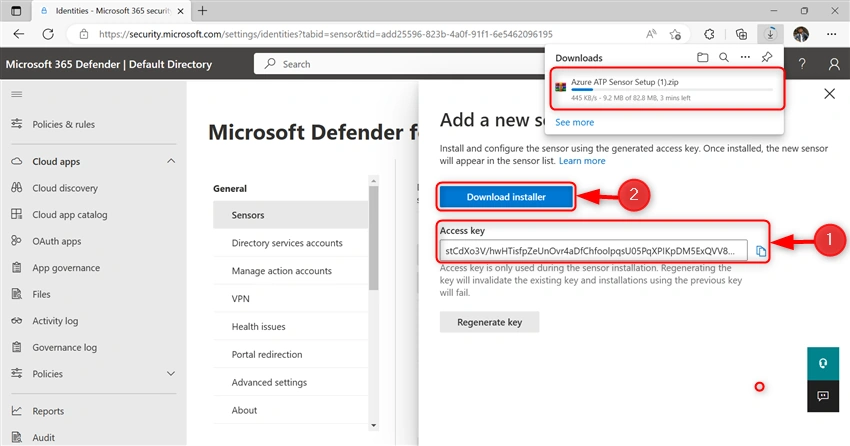Collapse the Cloud apps section chevron
Viewport: 850px width, 446px height.
[171, 161]
